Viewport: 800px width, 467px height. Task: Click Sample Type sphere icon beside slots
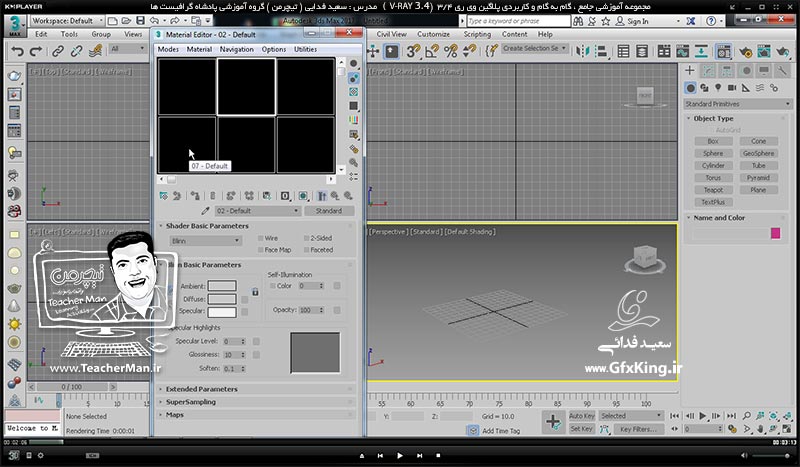coord(353,64)
